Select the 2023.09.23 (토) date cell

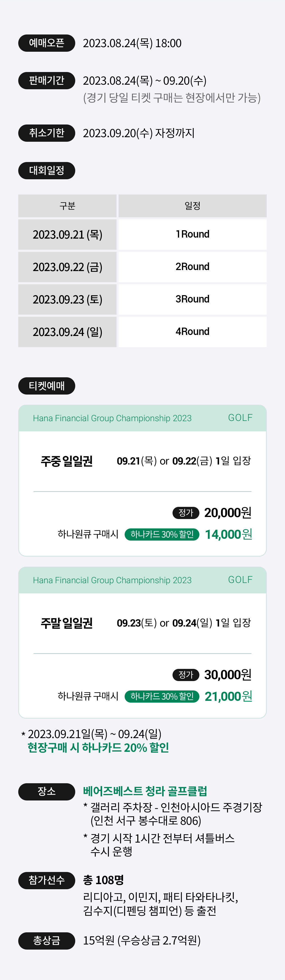[67, 299]
